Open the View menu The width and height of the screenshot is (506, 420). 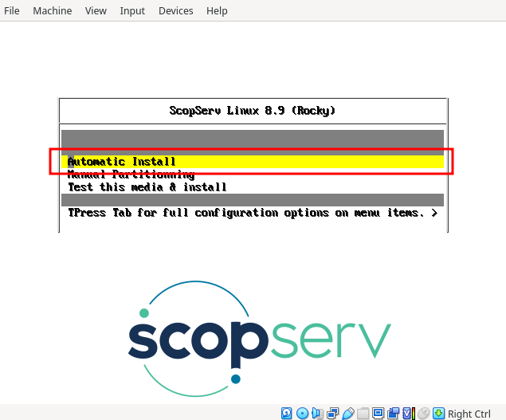tap(96, 10)
